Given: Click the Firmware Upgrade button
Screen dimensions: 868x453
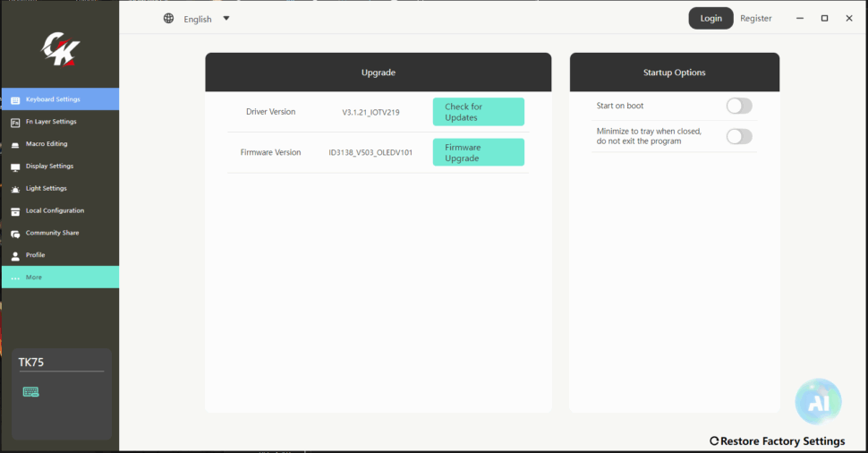Looking at the screenshot, I should tap(478, 153).
